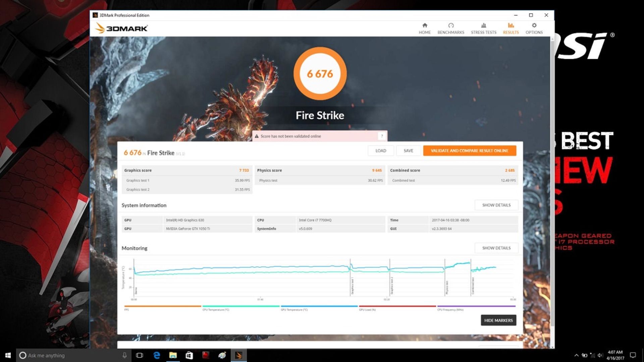
Task: Select the Combined test row
Action: coord(453,180)
